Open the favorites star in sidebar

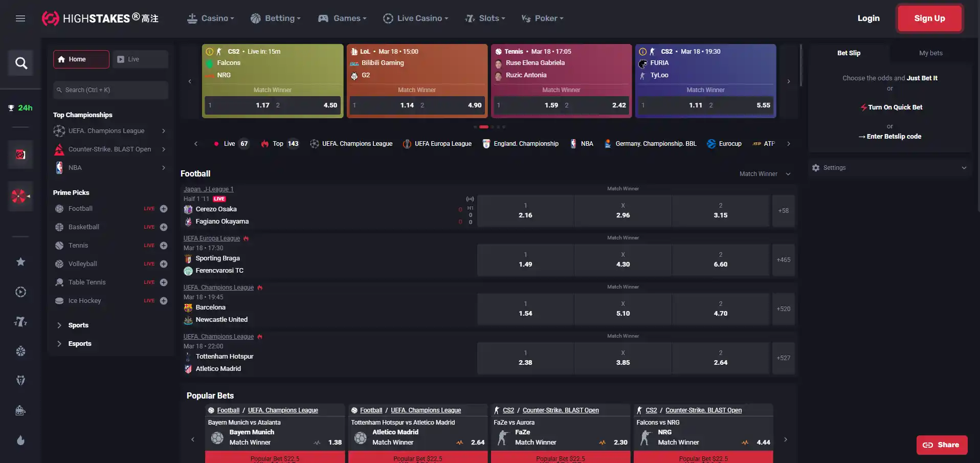tap(20, 262)
